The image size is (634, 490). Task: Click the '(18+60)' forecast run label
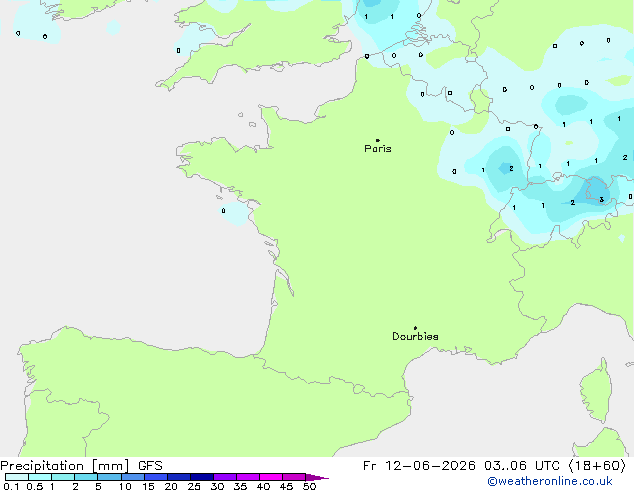point(597,466)
